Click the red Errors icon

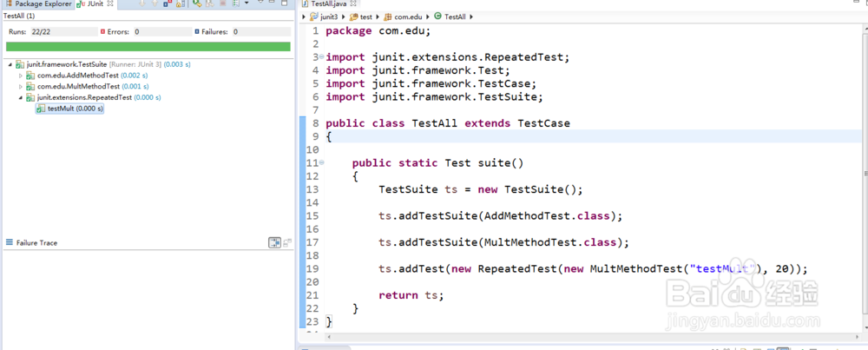click(x=103, y=32)
